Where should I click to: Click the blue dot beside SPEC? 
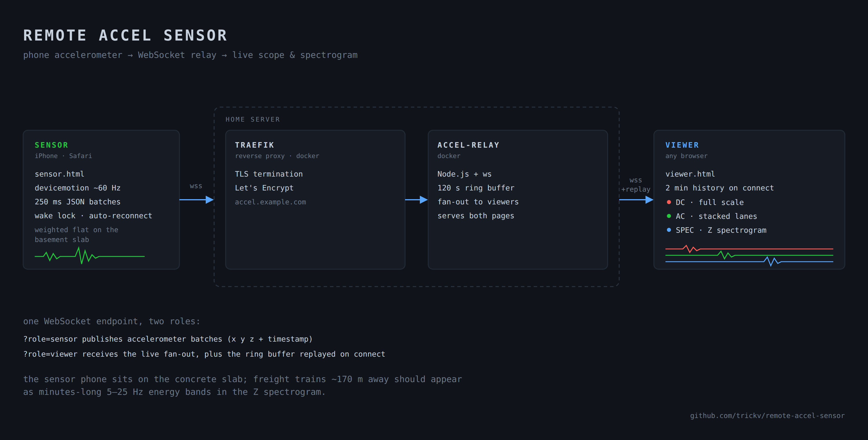coord(669,230)
